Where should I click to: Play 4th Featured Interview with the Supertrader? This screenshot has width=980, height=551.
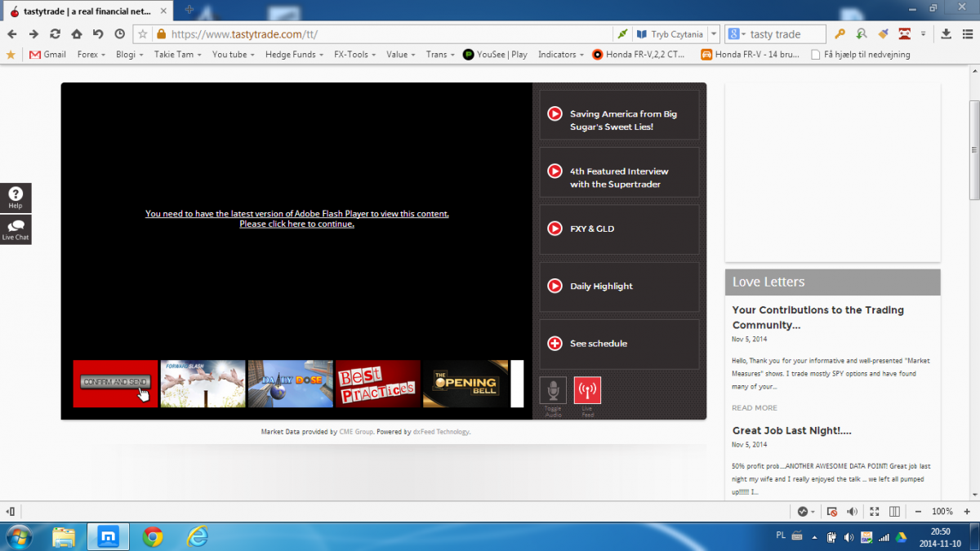619,172
